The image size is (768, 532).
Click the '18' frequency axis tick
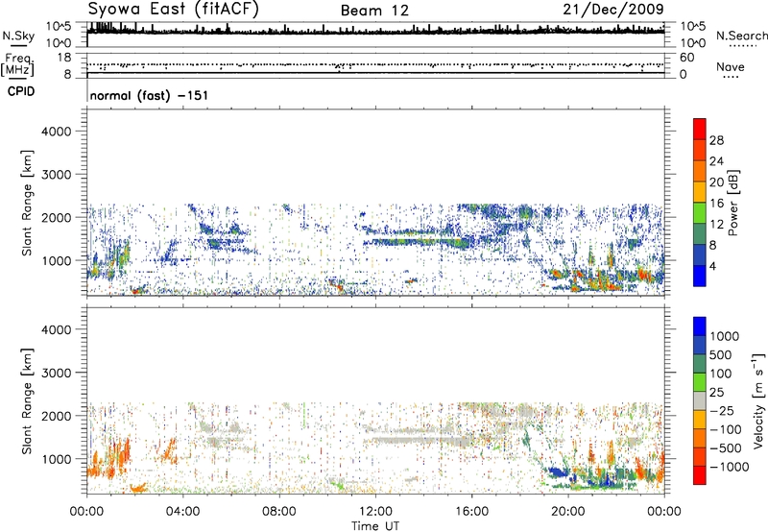64,58
